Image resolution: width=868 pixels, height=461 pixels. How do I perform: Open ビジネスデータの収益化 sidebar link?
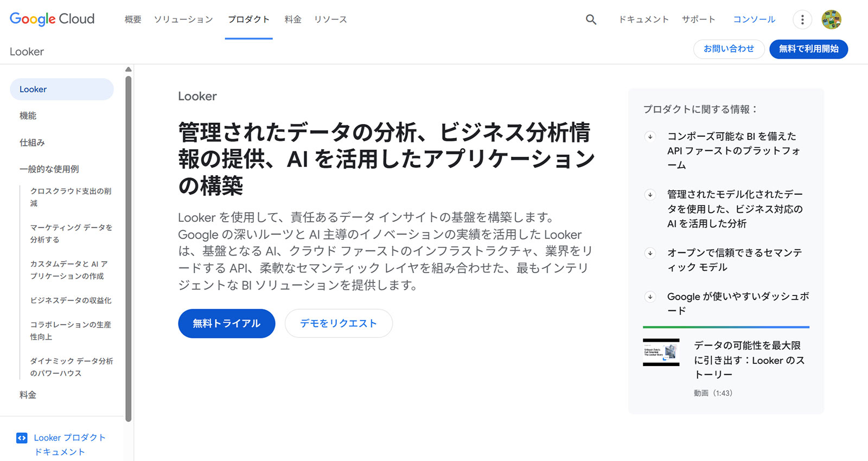point(71,300)
